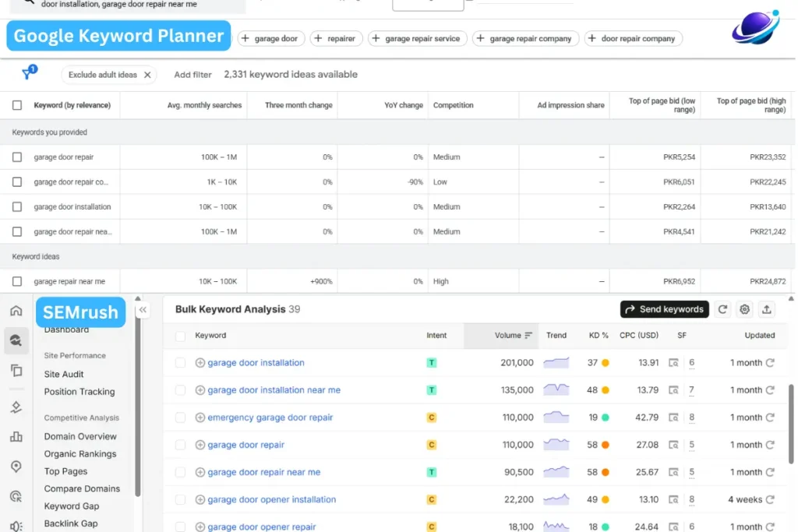Open the bar chart icon in SEMrush sidebar

click(16, 436)
